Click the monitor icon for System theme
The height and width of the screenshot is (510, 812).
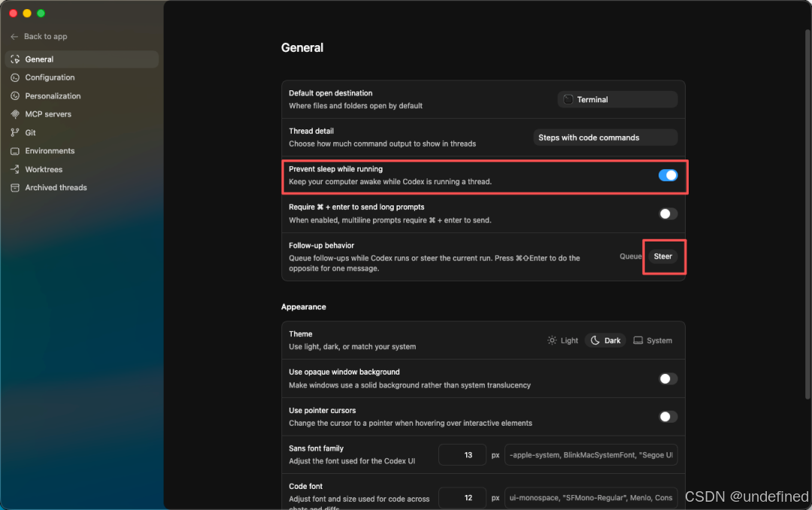pyautogui.click(x=638, y=341)
